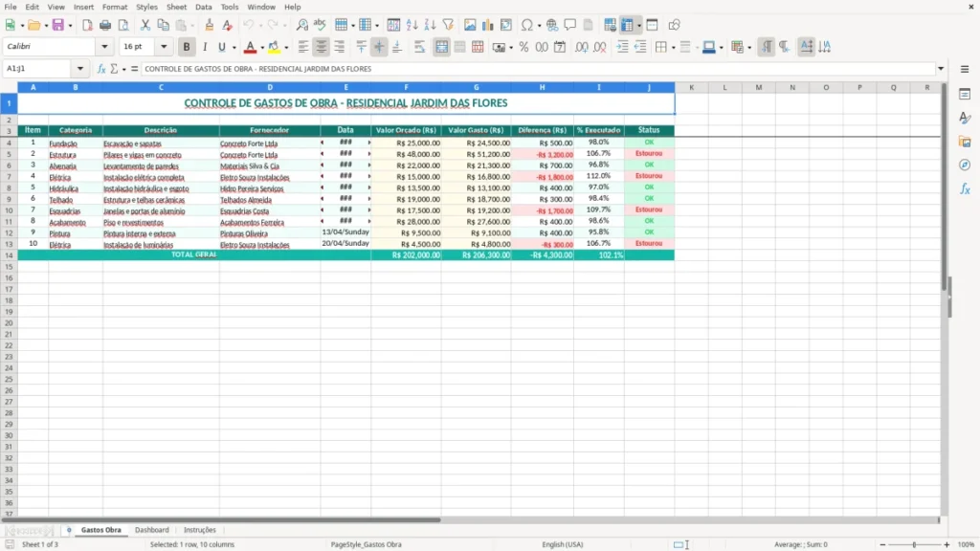This screenshot has height=551, width=980.
Task: Open the Sheet menu
Action: point(176,7)
